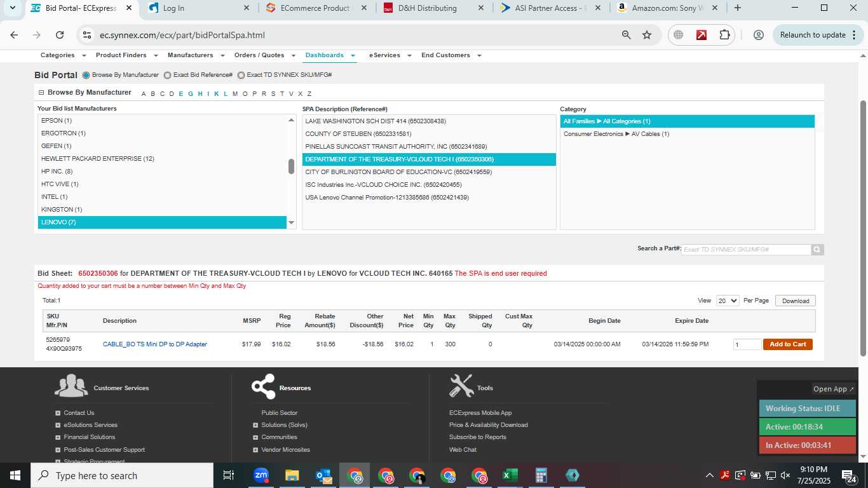This screenshot has height=488, width=868.
Task: Open the site information icon in address bar
Action: [87, 35]
